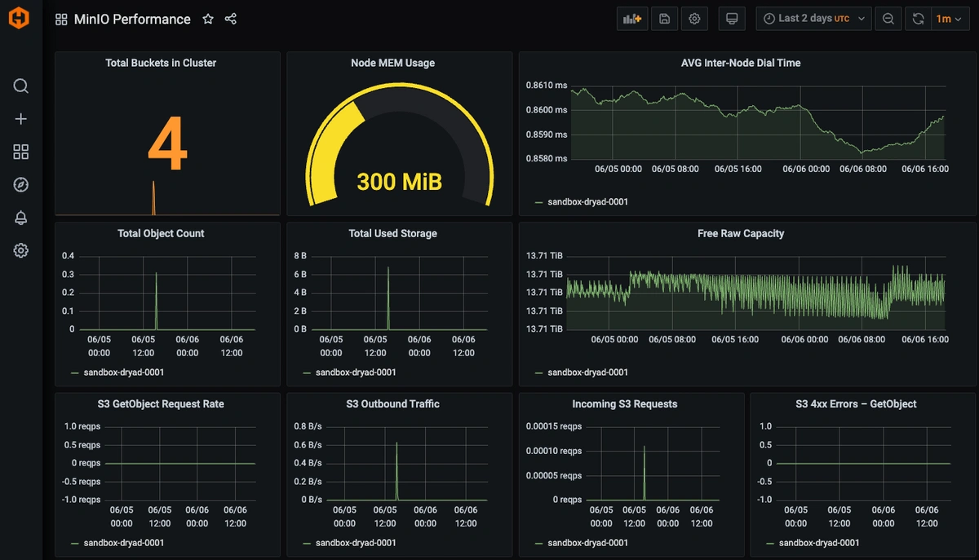
Task: Open Total Used Storage panel title menu
Action: tap(392, 233)
